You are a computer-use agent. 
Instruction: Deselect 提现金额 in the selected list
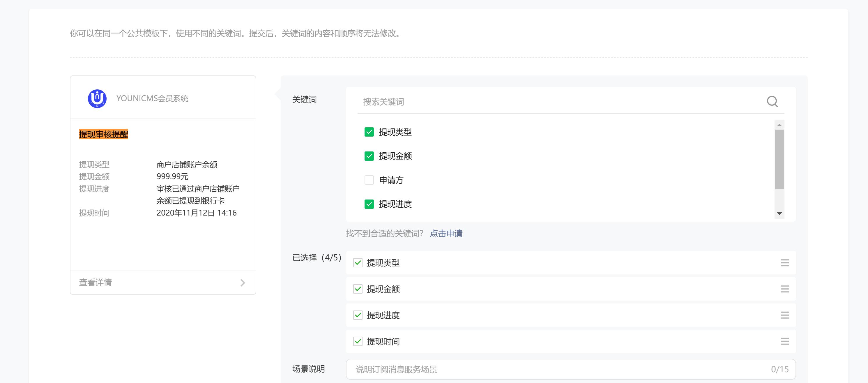point(358,289)
